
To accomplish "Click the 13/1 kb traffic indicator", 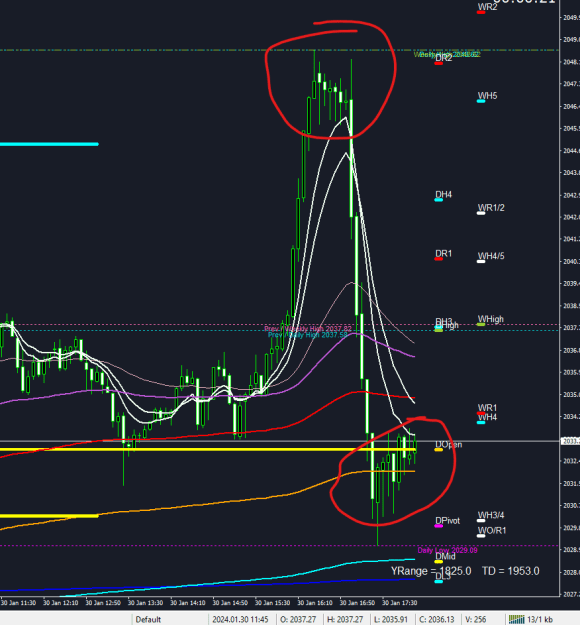I will (540, 619).
